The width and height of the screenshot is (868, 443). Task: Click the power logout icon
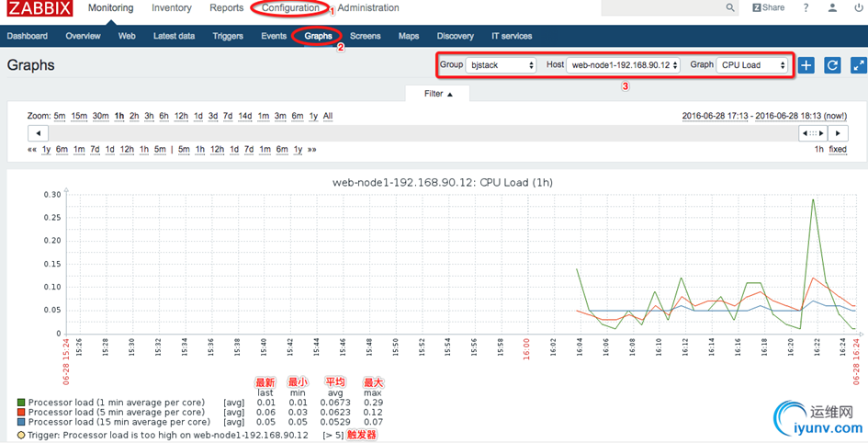pos(859,7)
